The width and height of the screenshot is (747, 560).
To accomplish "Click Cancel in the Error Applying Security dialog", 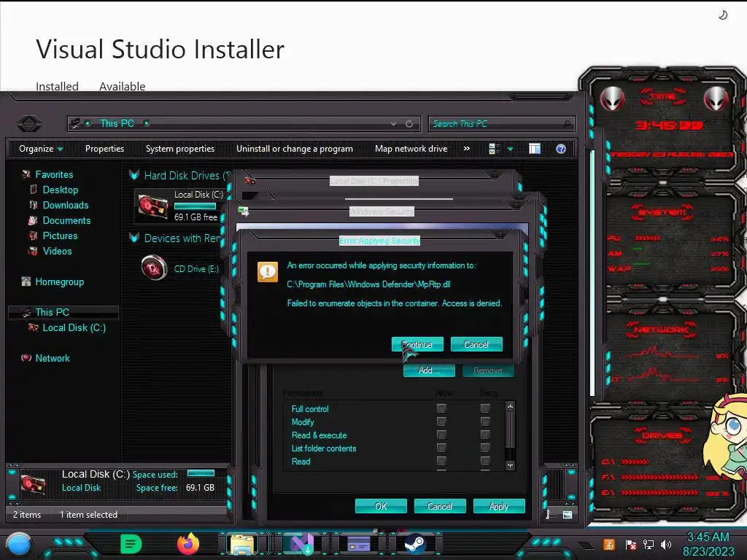I will 476,344.
